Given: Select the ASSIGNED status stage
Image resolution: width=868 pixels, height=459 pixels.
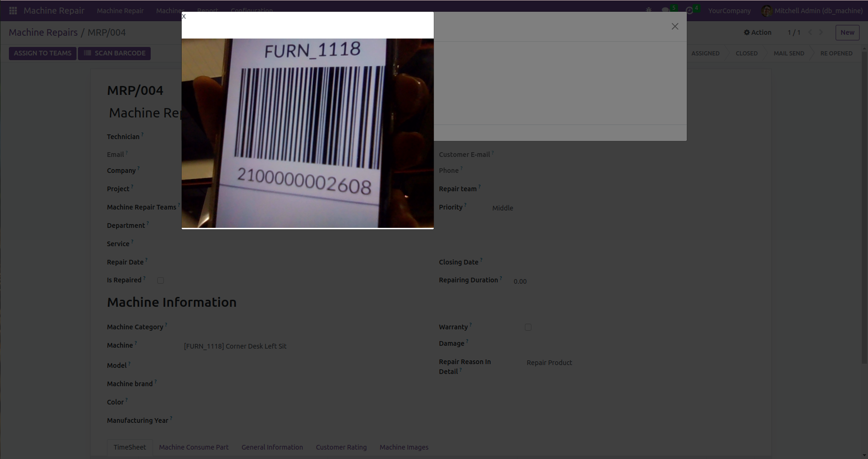Looking at the screenshot, I should click(705, 54).
